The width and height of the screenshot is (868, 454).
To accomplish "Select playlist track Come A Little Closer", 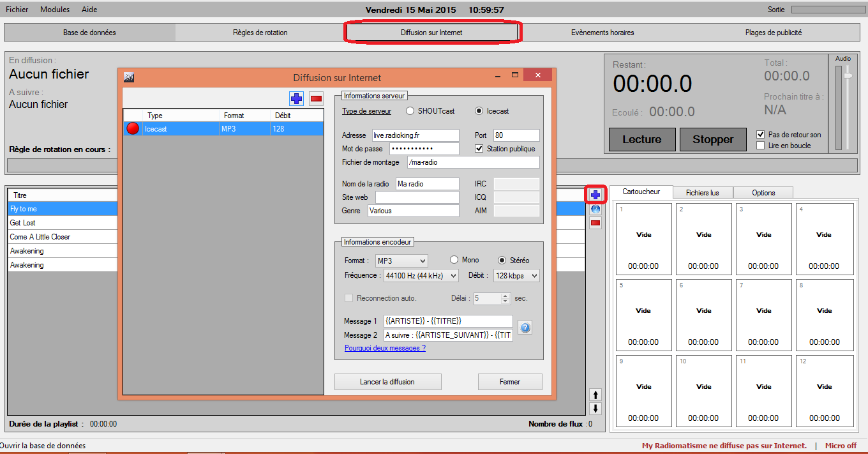I will [x=63, y=237].
